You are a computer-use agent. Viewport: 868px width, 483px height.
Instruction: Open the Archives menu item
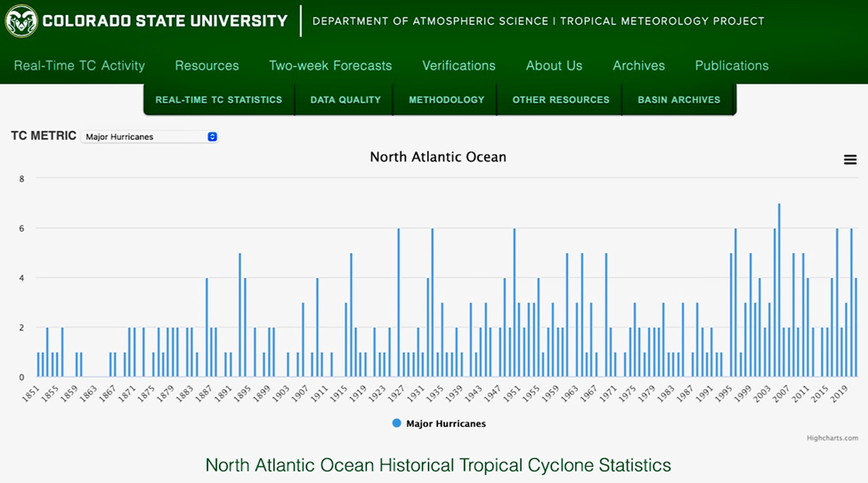point(638,65)
